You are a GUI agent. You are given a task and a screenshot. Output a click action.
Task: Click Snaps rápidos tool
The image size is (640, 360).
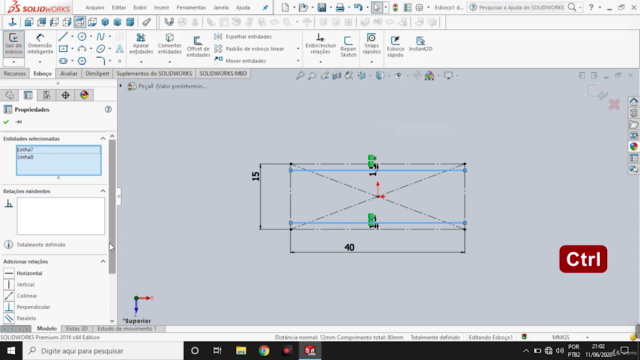tap(371, 44)
